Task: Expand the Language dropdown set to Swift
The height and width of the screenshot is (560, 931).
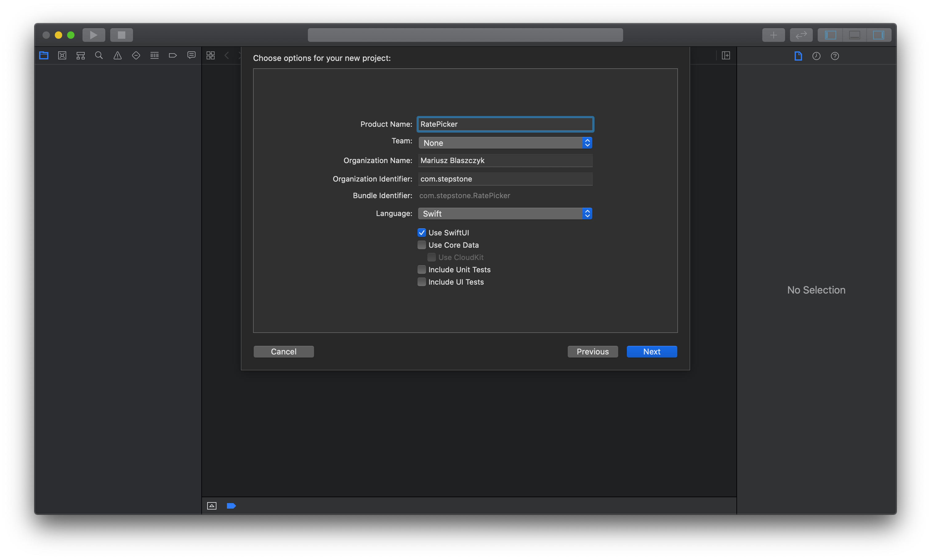Action: (x=505, y=214)
